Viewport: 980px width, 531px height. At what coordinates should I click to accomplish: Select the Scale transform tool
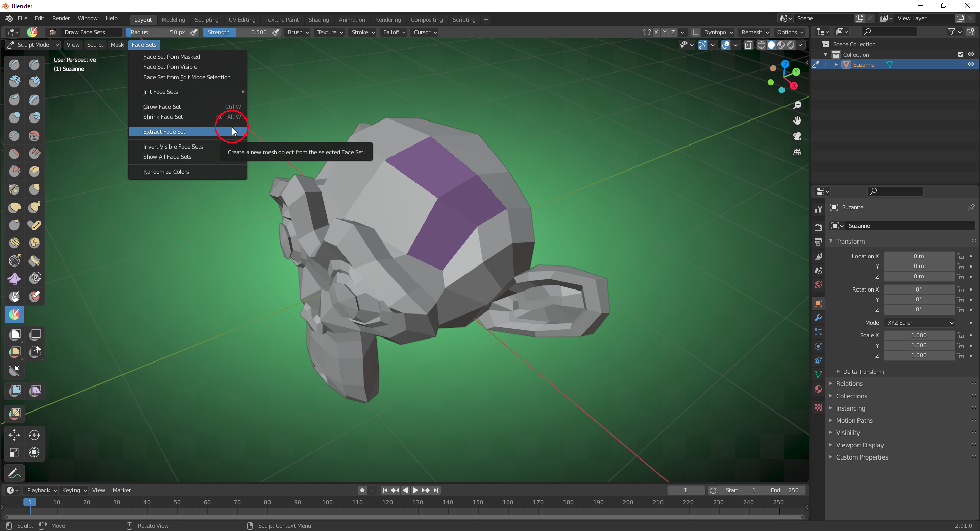coord(14,452)
